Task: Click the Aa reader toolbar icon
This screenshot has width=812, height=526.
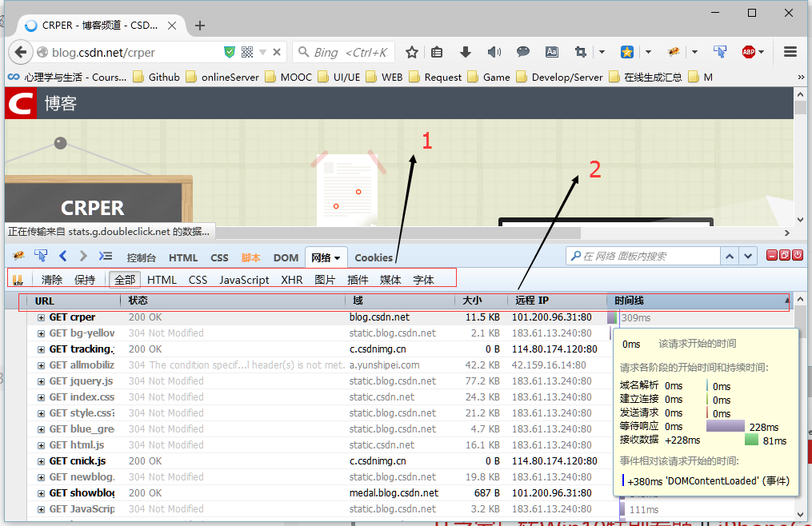Action: click(x=551, y=52)
